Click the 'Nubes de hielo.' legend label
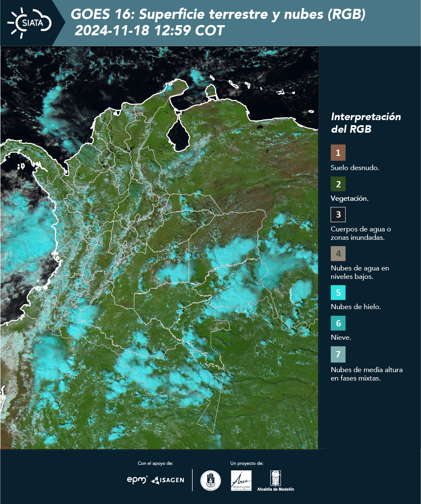This screenshot has height=504, width=421. coord(356,307)
